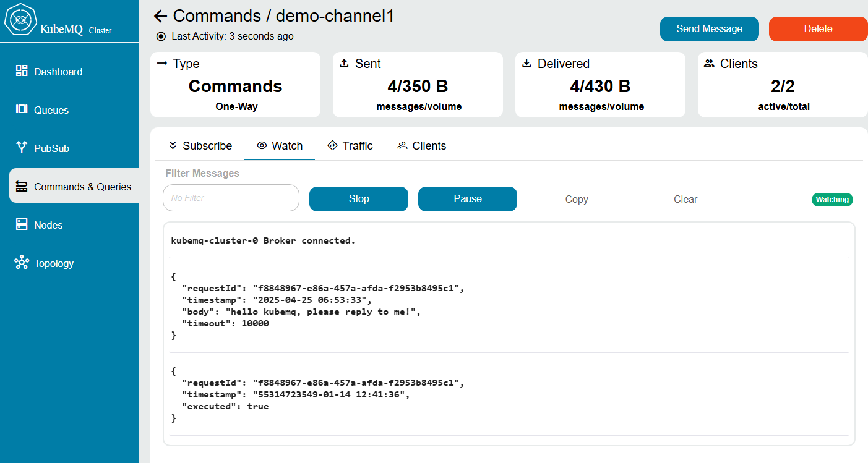Focus the Filter Messages input field

click(x=231, y=198)
